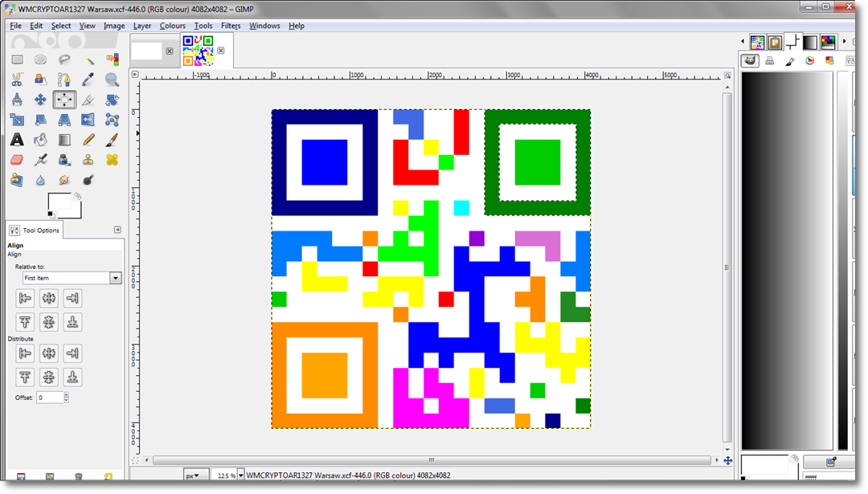The height and width of the screenshot is (494, 868).
Task: Activate the Scale tool
Action: (x=17, y=120)
